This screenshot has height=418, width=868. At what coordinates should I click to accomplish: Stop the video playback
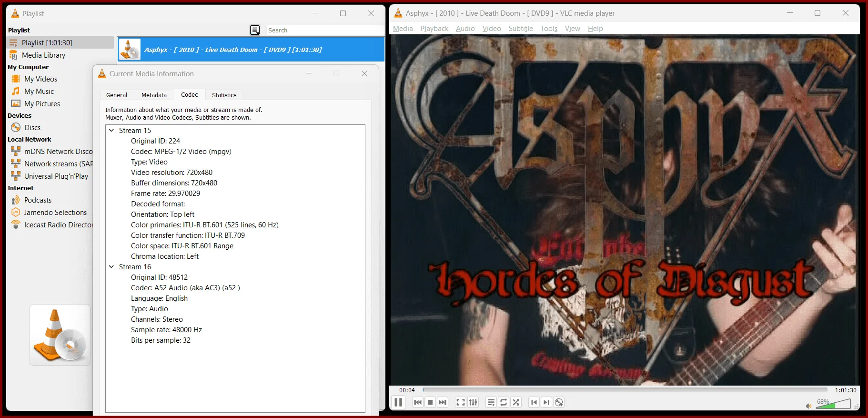(x=430, y=402)
